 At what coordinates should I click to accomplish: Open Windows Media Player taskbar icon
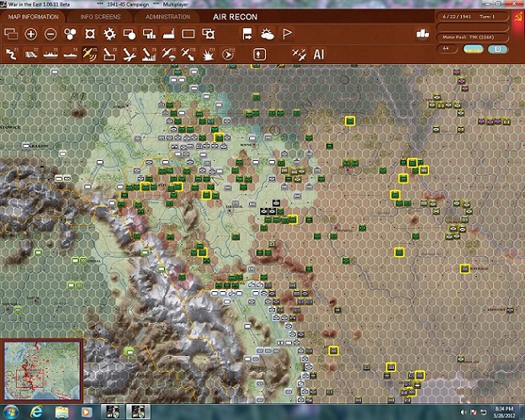point(86,412)
